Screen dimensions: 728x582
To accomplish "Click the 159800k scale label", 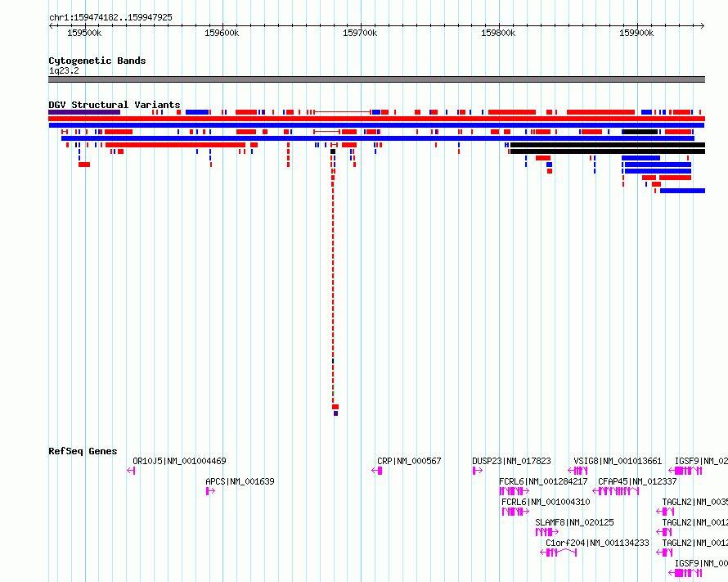I will pos(498,33).
